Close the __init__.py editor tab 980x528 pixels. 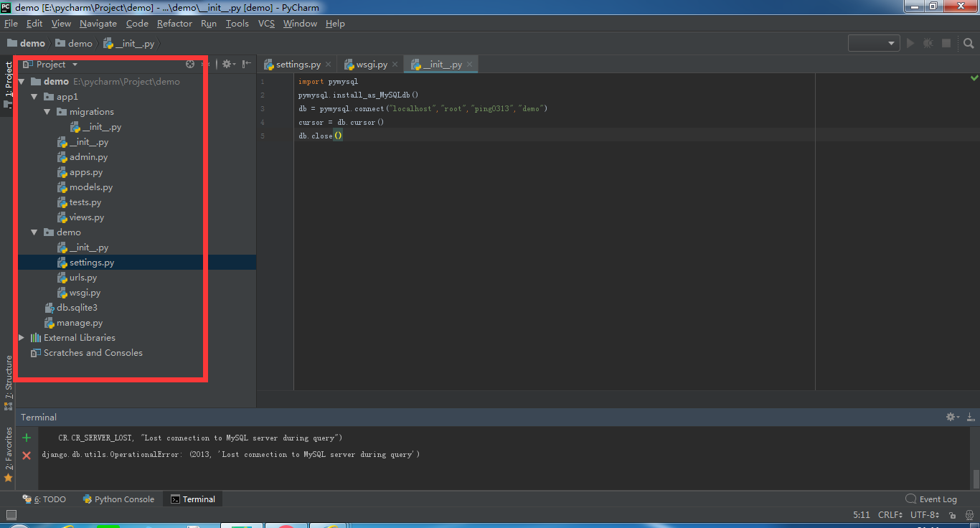click(x=470, y=65)
